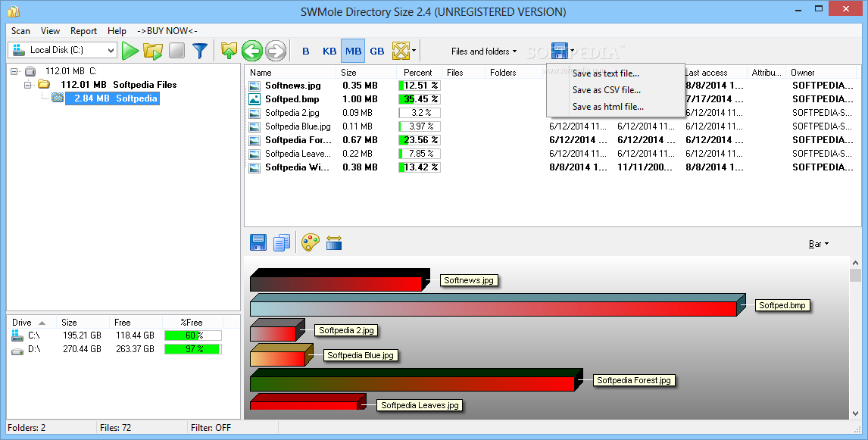Click the yellow expand arrows icon
868x440 pixels.
[400, 51]
